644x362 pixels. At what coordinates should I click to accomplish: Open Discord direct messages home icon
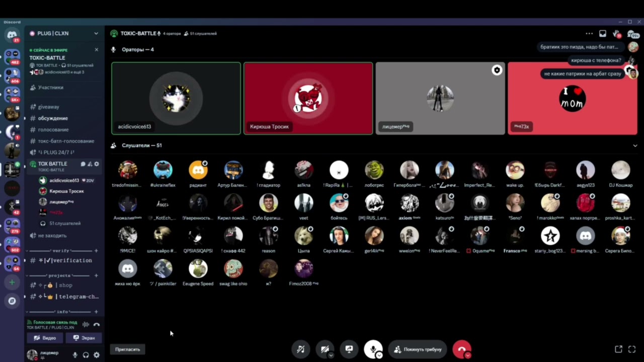(12, 35)
